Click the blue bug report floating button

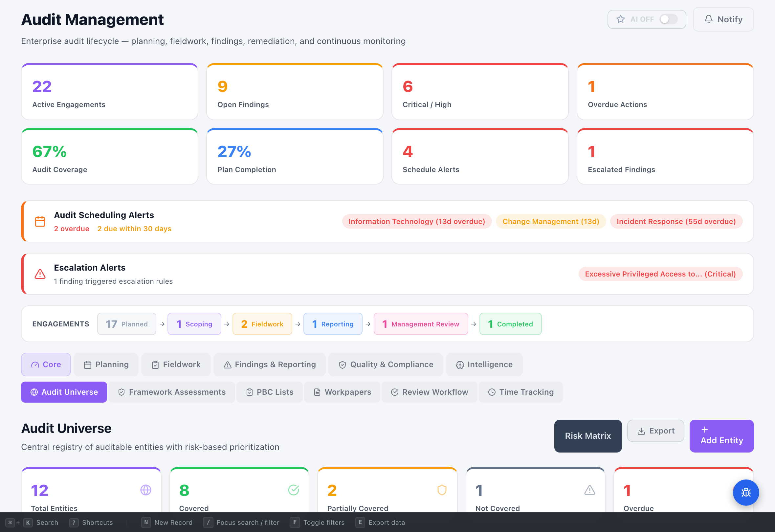click(x=746, y=493)
